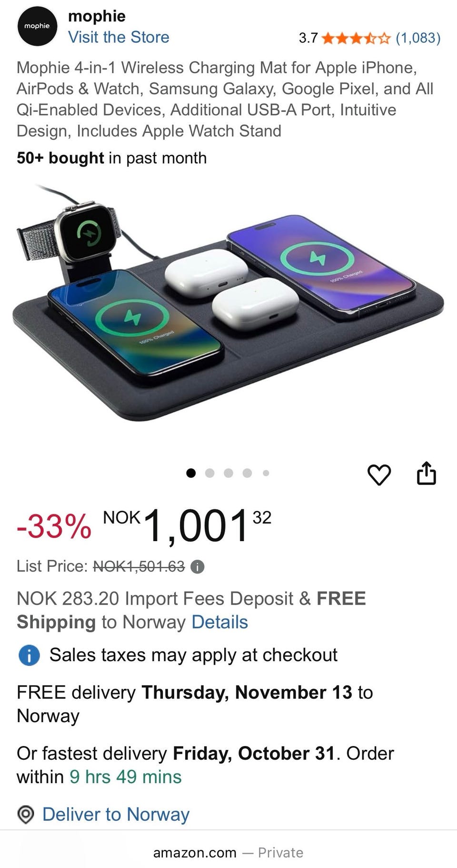Tap the NOK 1,001.32 price

click(187, 527)
